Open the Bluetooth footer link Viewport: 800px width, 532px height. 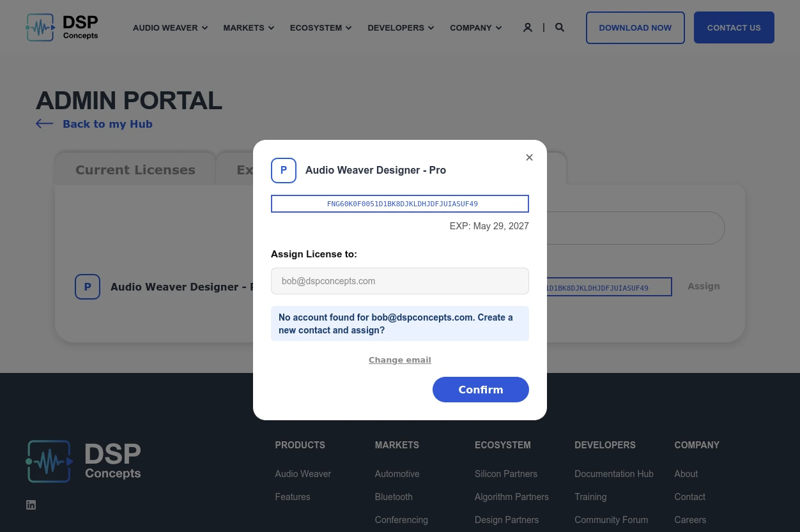394,497
